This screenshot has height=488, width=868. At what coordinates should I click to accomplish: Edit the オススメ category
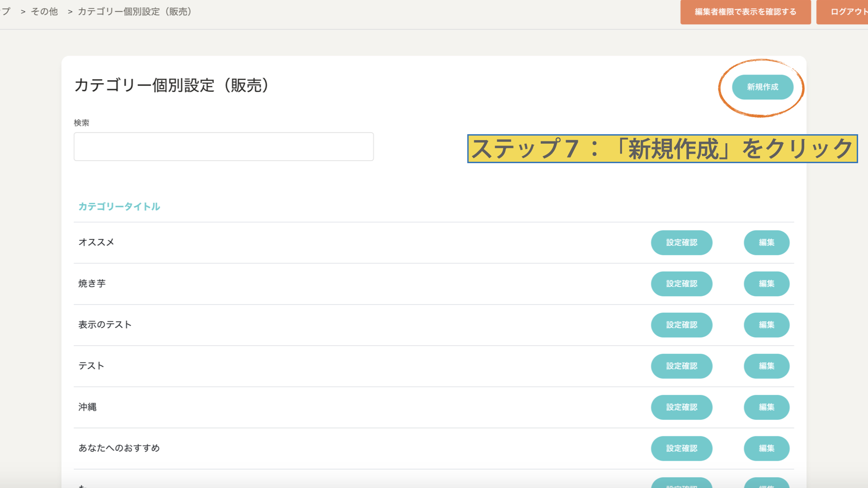(766, 243)
